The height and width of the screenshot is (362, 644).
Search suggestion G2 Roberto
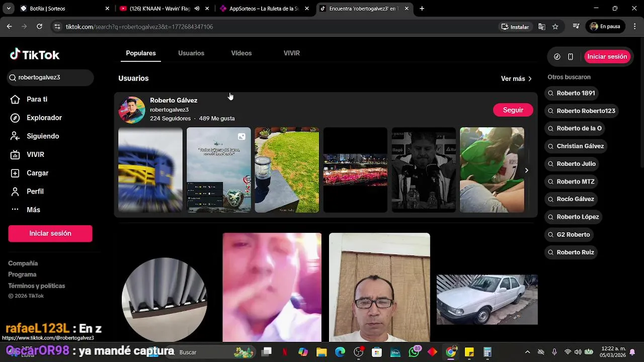click(569, 235)
